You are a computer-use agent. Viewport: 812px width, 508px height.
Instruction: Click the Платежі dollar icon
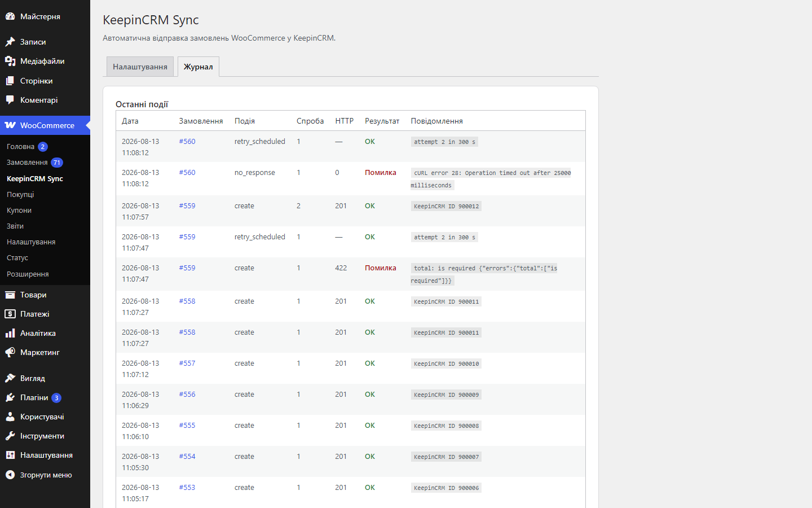(10, 314)
